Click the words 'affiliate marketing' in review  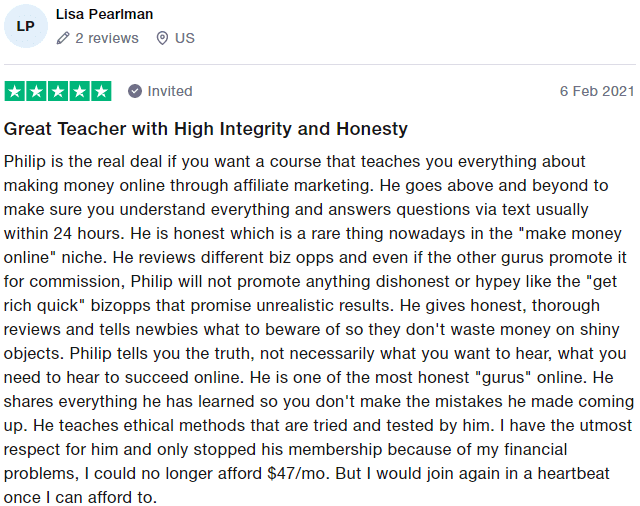(303, 186)
